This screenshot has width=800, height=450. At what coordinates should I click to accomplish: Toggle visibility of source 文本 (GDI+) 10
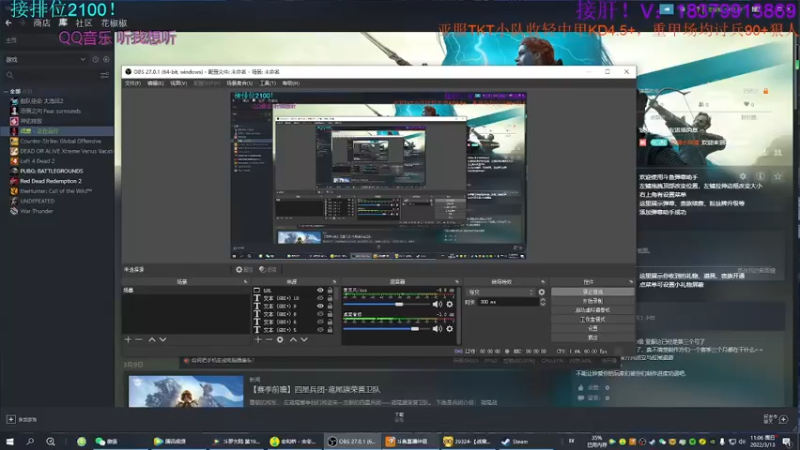pyautogui.click(x=320, y=298)
